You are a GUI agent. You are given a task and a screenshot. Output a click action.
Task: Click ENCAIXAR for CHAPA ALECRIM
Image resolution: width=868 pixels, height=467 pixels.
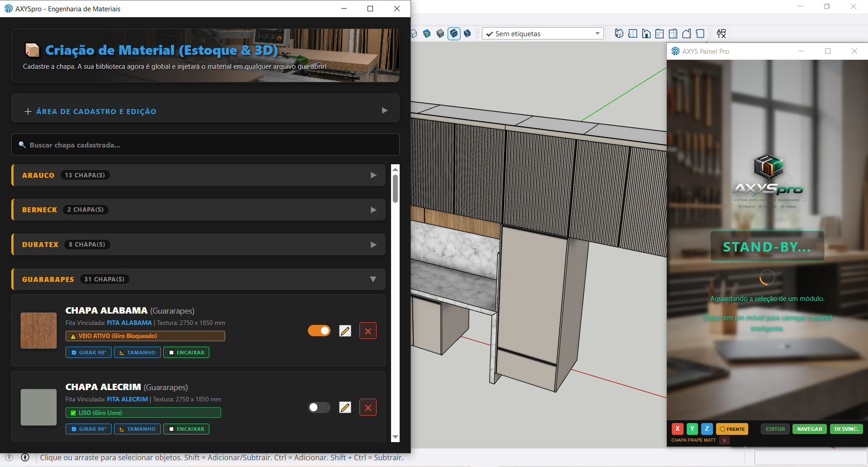point(186,429)
